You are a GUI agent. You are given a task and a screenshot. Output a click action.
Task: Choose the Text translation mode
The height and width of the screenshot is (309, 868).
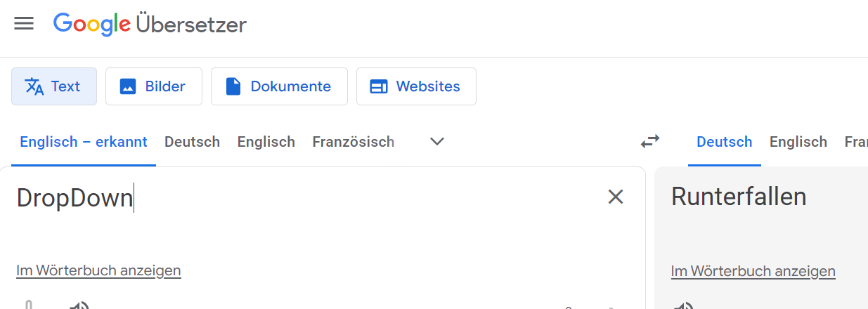coord(54,86)
